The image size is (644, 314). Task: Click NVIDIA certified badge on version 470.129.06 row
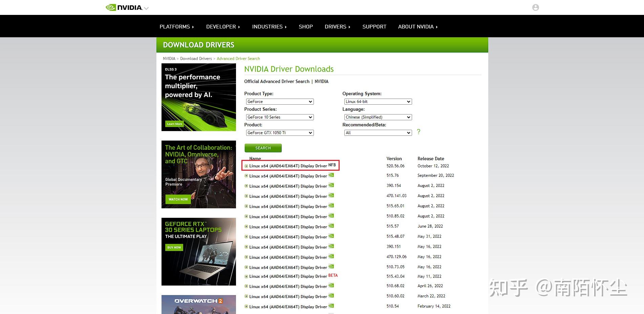click(331, 256)
